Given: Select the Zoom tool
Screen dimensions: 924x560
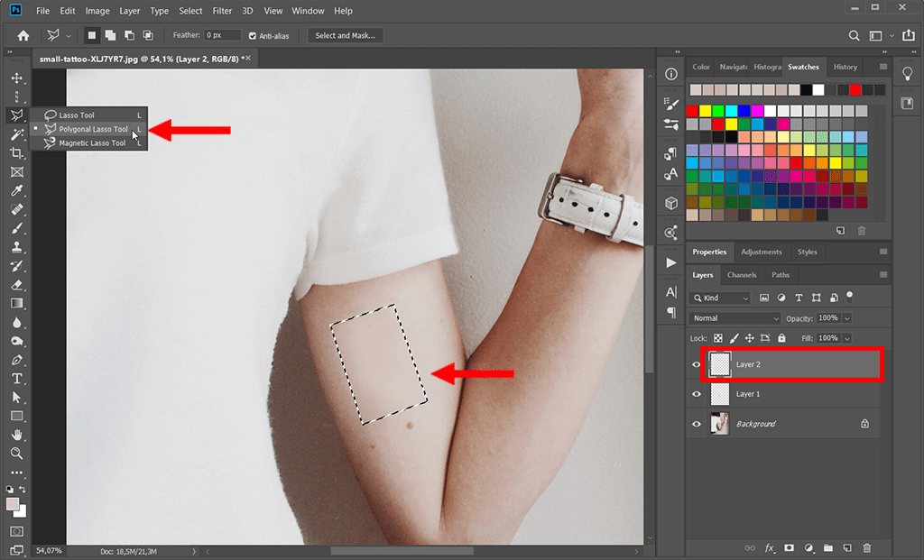Looking at the screenshot, I should 16,454.
